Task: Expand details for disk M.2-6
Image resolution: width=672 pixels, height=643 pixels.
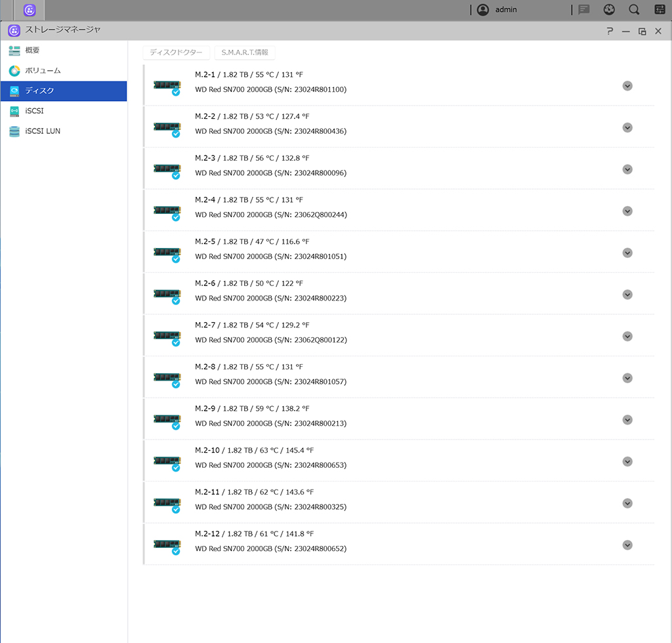Action: point(627,295)
